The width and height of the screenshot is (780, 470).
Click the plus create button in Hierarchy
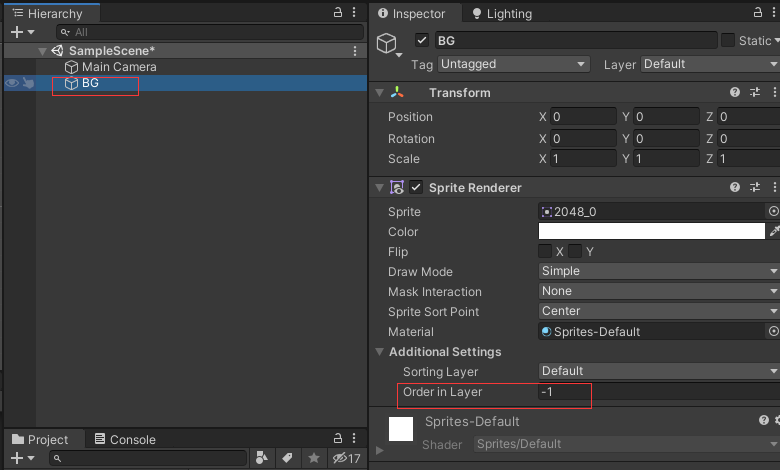(x=17, y=32)
